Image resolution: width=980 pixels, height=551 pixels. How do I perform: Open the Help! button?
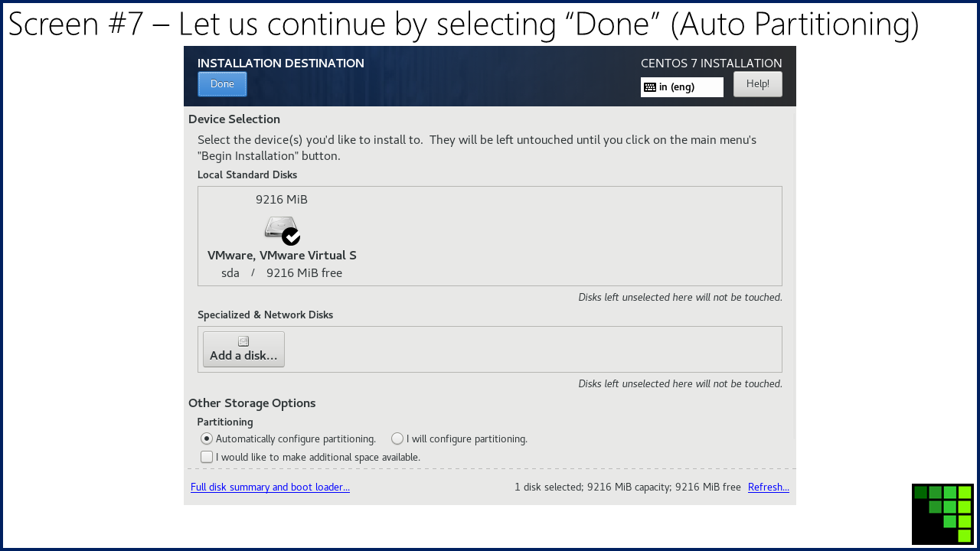tap(758, 84)
